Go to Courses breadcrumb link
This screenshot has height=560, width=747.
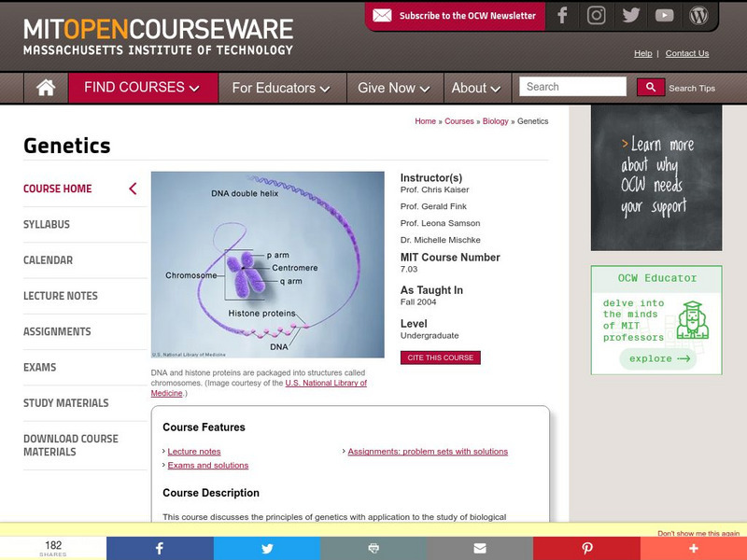[459, 121]
